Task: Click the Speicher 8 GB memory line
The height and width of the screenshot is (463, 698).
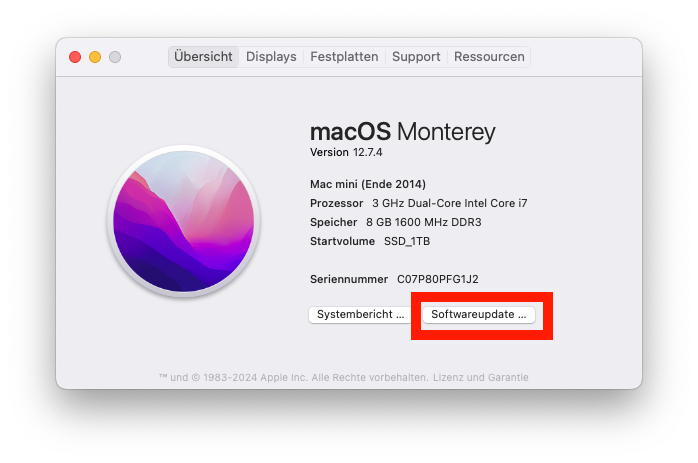Action: point(395,222)
